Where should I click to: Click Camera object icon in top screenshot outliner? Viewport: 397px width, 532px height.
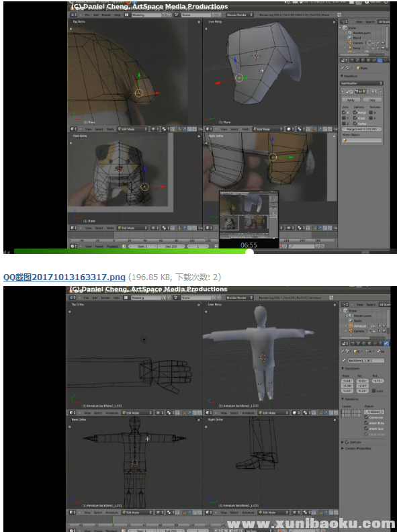click(350, 43)
